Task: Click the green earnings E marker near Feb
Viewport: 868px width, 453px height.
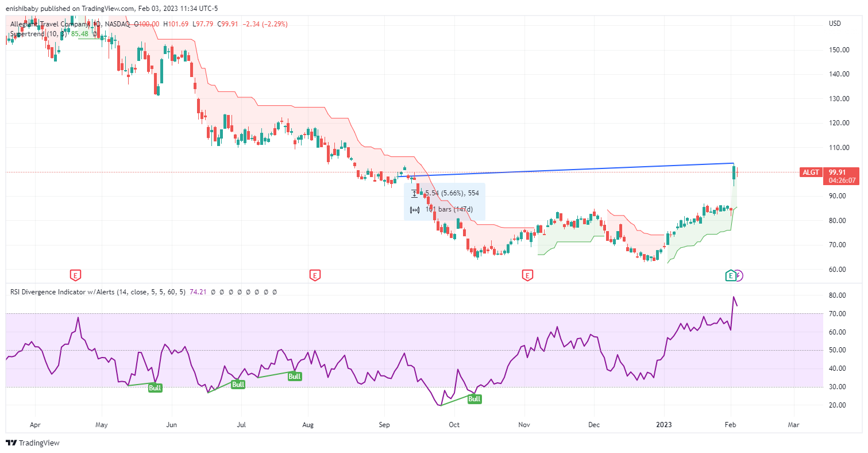Action: (x=731, y=275)
